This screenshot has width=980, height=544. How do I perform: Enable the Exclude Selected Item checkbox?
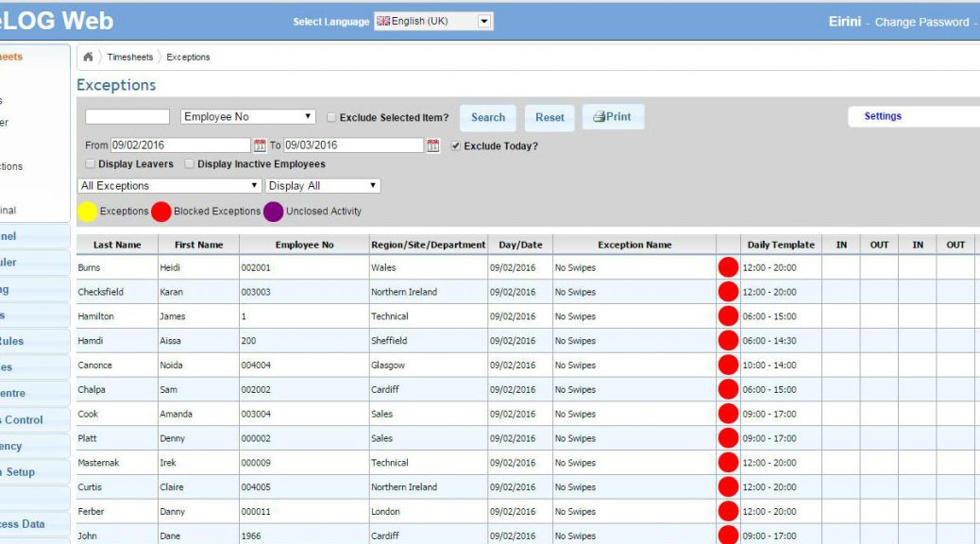point(331,118)
